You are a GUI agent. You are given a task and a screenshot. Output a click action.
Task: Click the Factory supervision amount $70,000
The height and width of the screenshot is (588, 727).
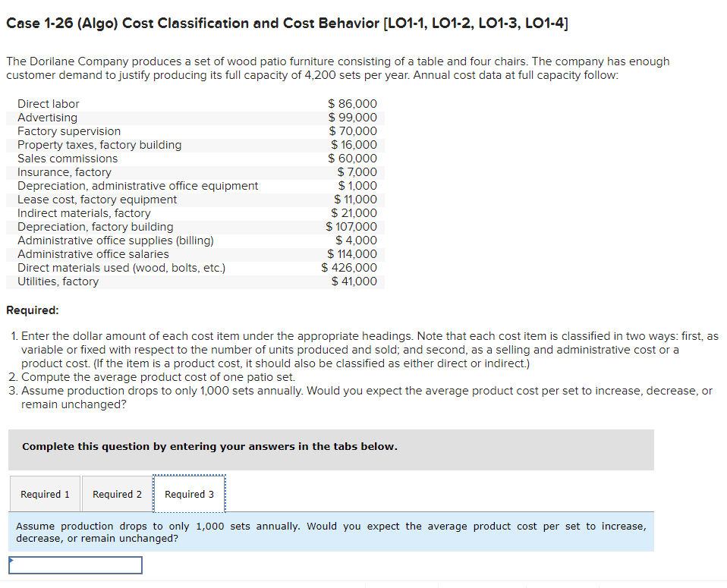352,130
